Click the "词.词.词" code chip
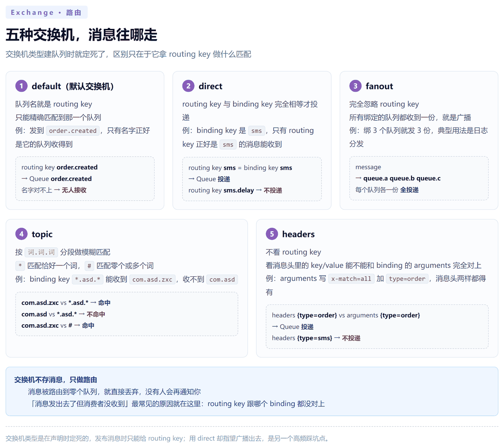 point(41,252)
